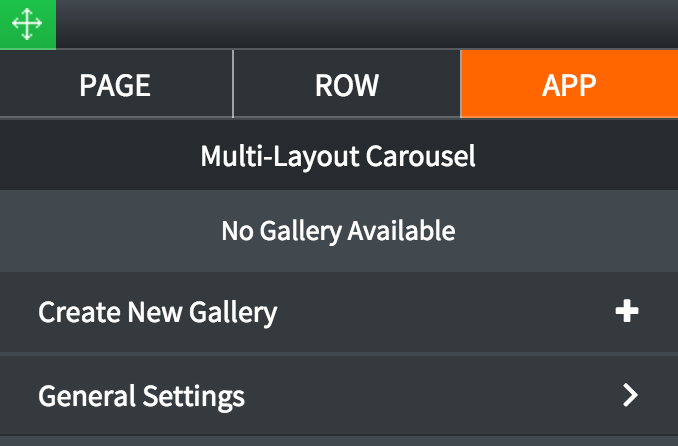Screen dimensions: 678x446
Task: Select the orange APP tab
Action: coord(569,85)
